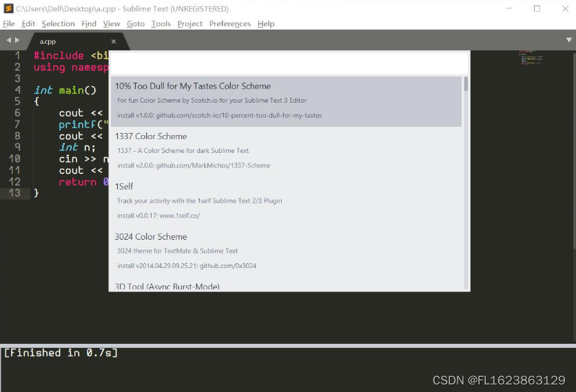Open the File menu

pyautogui.click(x=9, y=24)
